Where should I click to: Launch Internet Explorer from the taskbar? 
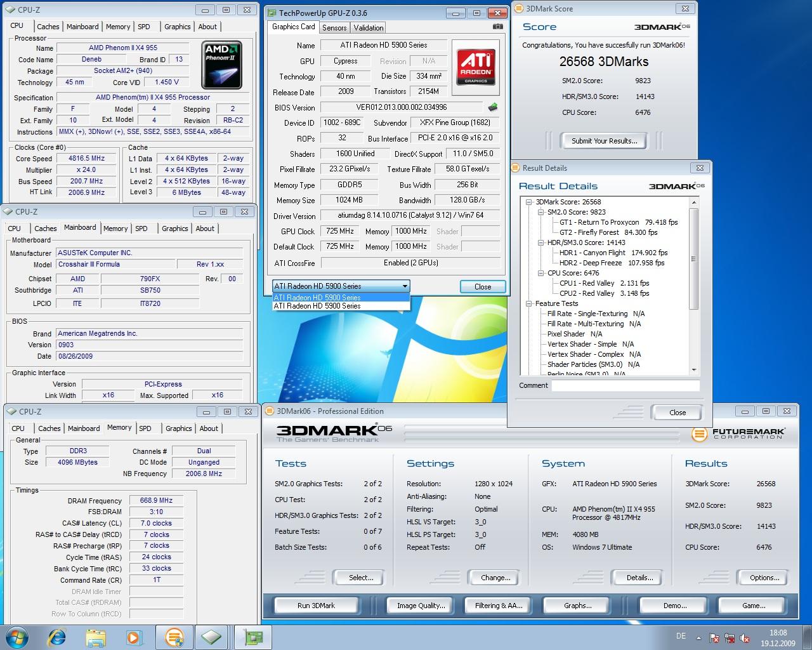(x=57, y=637)
